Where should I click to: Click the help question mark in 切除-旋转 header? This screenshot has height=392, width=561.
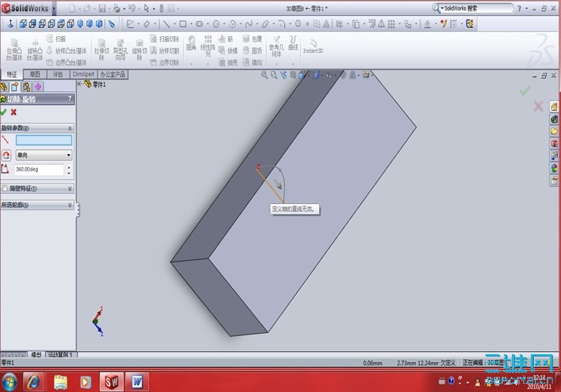tap(70, 99)
